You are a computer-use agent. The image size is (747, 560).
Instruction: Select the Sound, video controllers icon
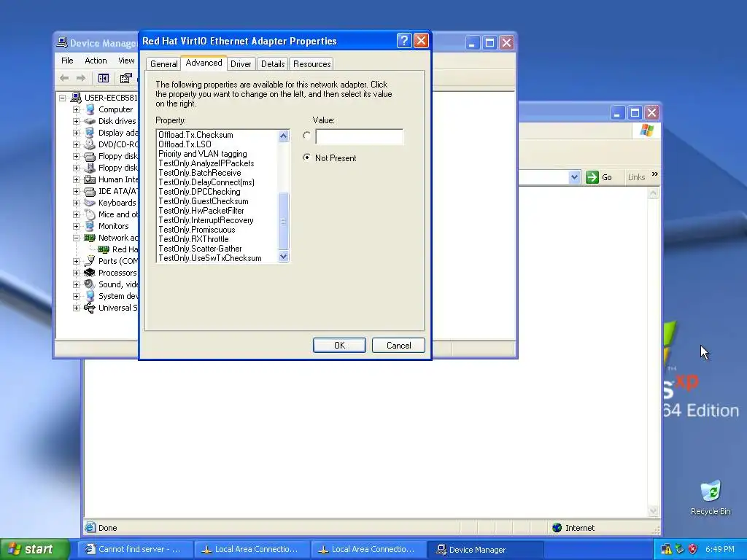click(90, 284)
